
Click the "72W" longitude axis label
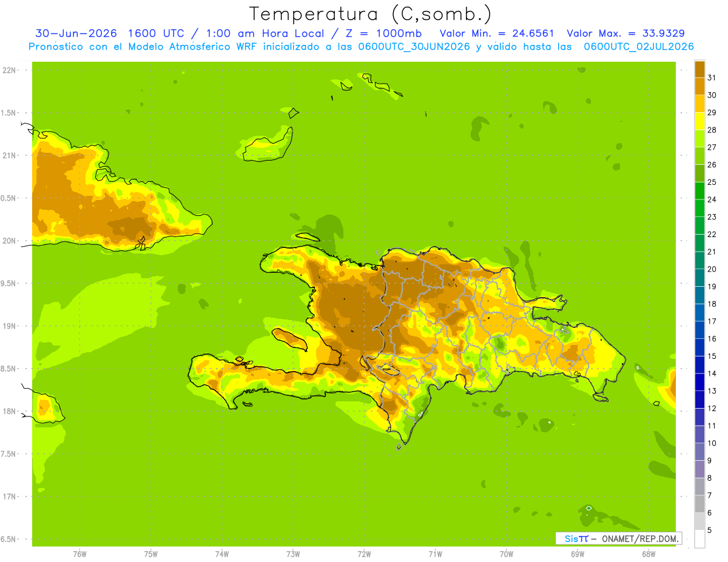click(x=364, y=554)
